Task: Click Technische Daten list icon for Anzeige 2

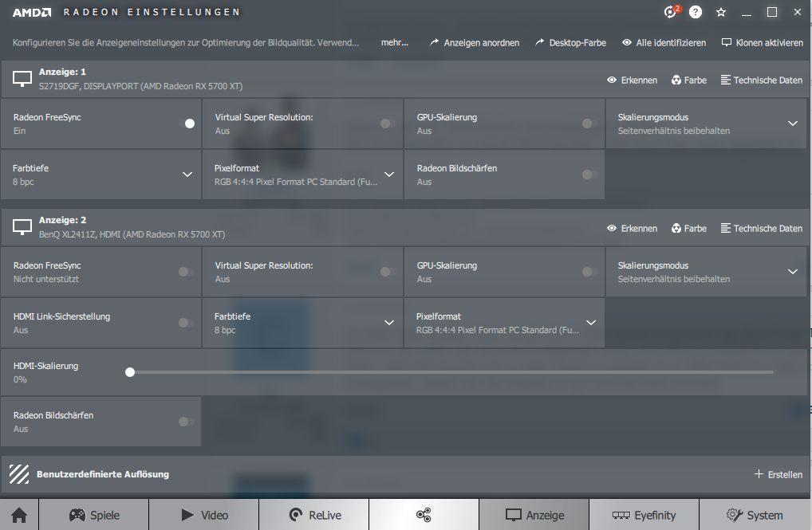Action: coord(726,228)
